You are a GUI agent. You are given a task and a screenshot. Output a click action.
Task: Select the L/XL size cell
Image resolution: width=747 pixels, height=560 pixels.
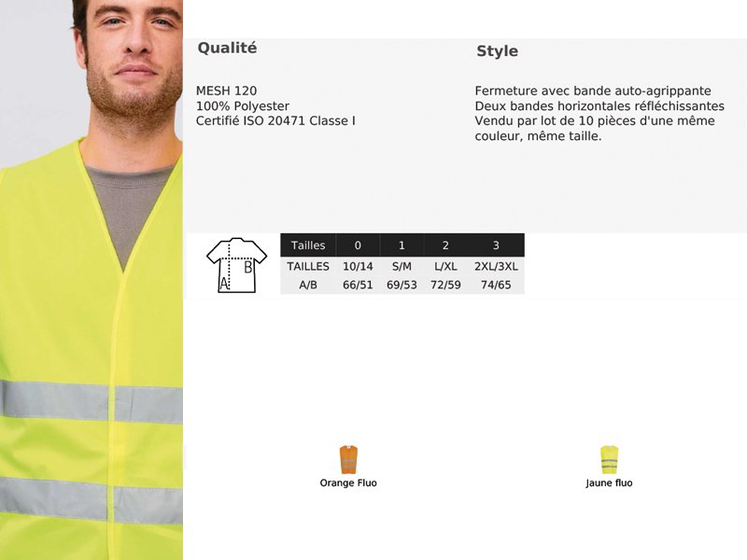445,267
